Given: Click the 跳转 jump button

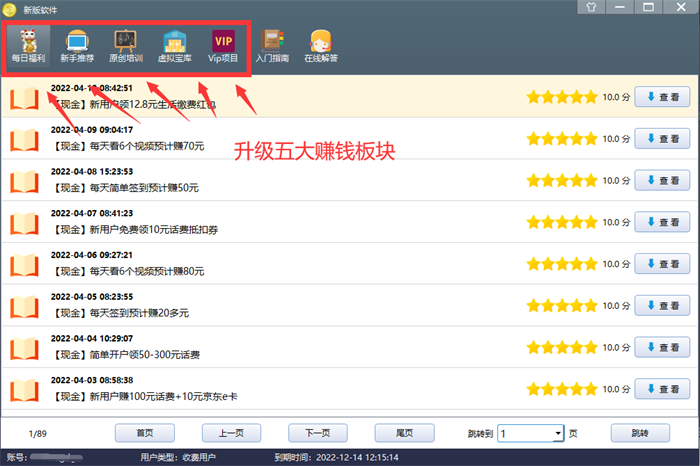Looking at the screenshot, I should click(640, 433).
